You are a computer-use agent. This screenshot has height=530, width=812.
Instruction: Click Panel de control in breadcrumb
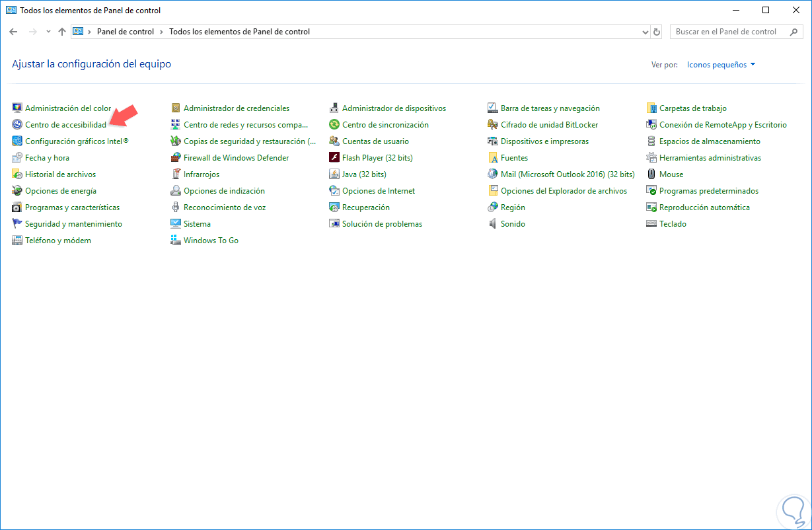(125, 32)
